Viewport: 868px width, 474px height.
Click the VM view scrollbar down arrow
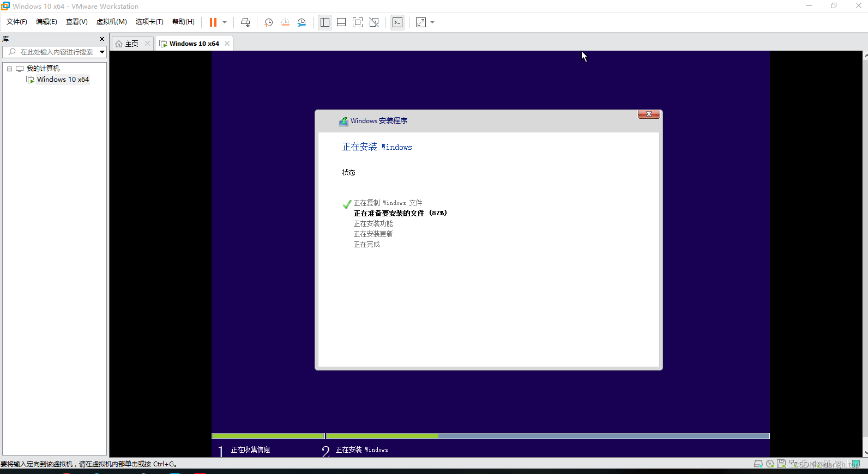coord(865,453)
